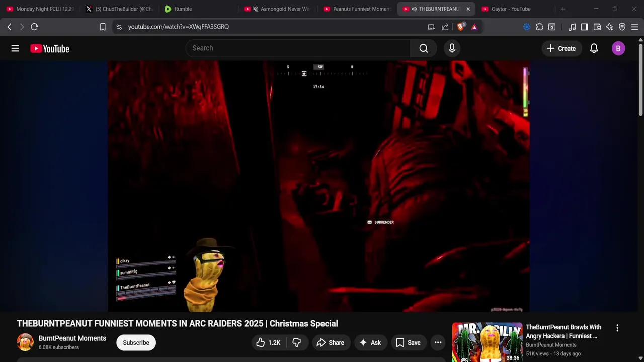The width and height of the screenshot is (644, 362).
Task: Close the THEBURNTPEANUT tab
Action: click(x=468, y=9)
